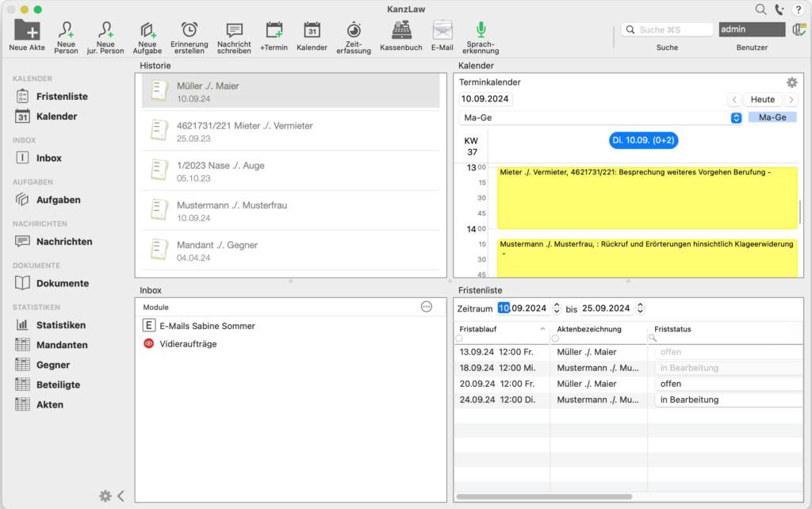Open Kalender from the toolbar
The width and height of the screenshot is (812, 509).
click(x=312, y=36)
